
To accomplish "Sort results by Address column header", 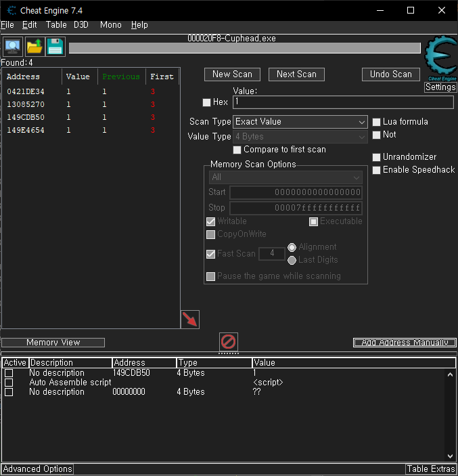I will 32,77.
